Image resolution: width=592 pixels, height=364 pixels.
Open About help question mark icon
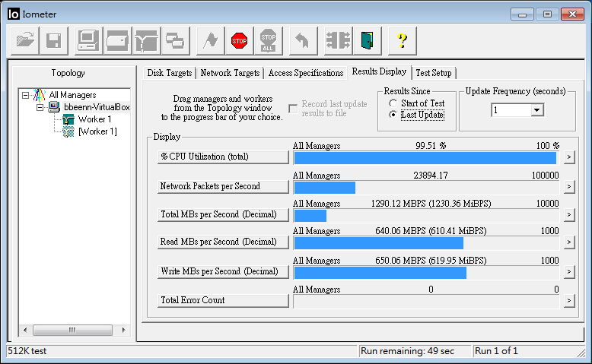pos(403,40)
